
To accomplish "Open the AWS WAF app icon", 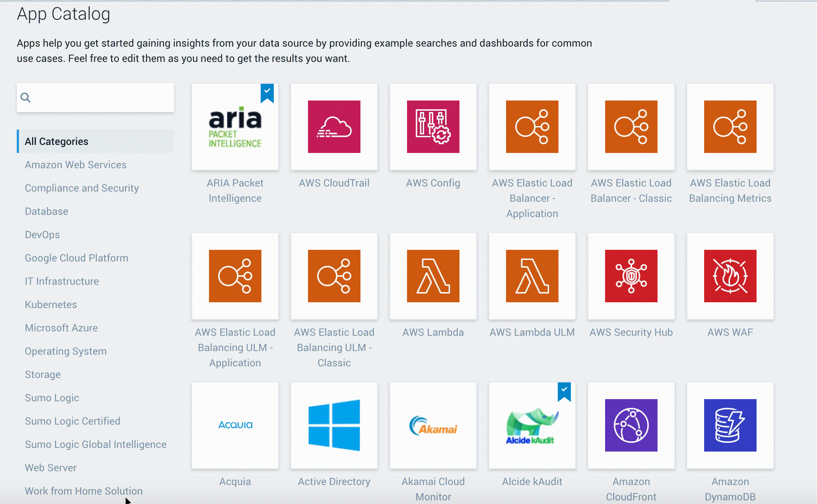I will click(730, 276).
